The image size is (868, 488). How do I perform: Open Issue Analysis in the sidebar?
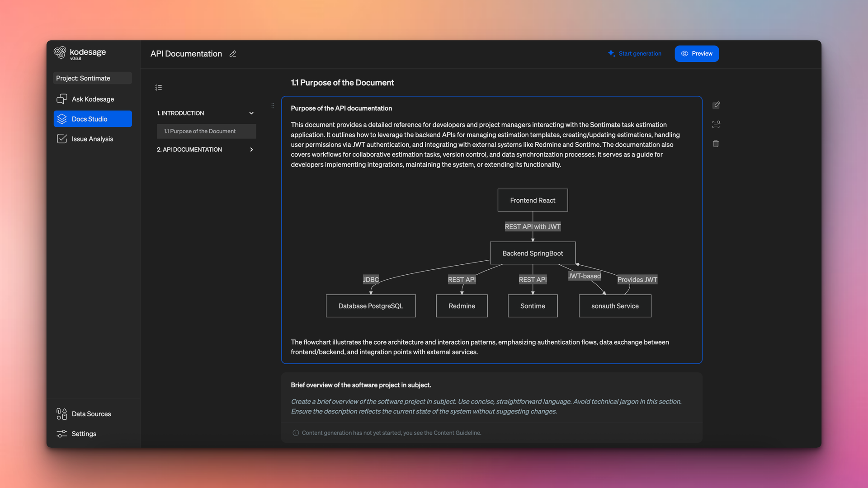point(92,139)
